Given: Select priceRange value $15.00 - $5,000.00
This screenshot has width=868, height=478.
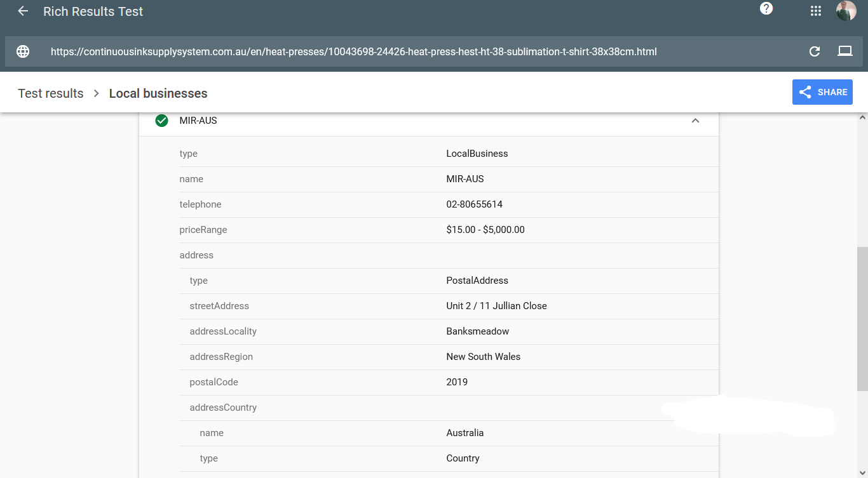Looking at the screenshot, I should point(485,230).
